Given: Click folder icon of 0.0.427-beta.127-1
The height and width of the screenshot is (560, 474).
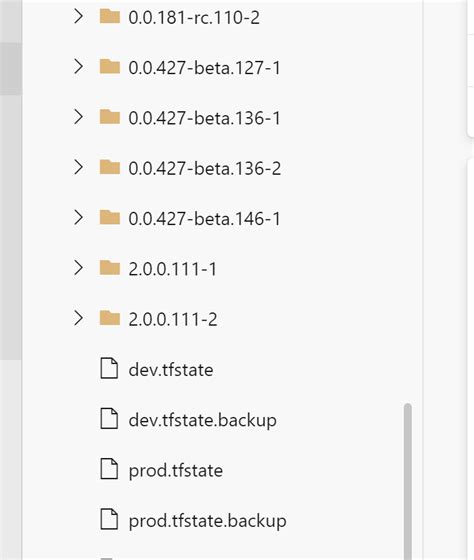Looking at the screenshot, I should pos(110,67).
